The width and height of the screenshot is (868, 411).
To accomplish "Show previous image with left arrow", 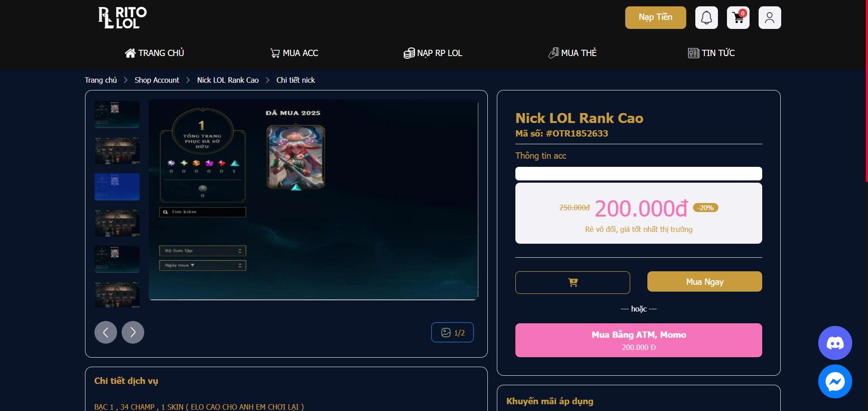I will (106, 332).
